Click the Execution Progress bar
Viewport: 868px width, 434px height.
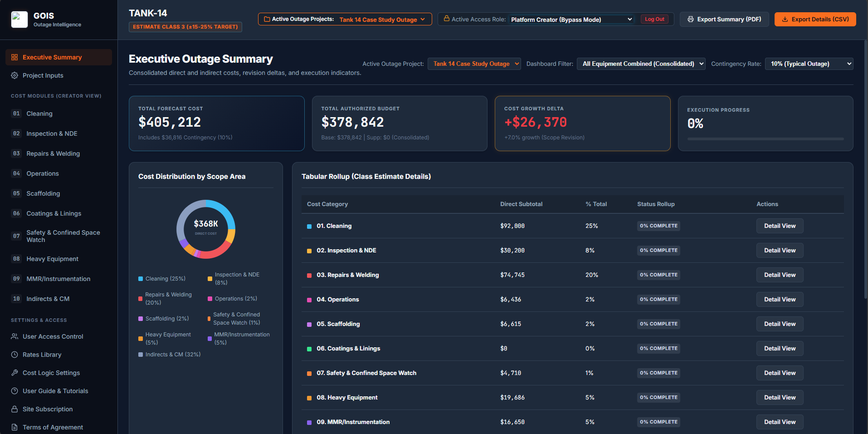[766, 139]
